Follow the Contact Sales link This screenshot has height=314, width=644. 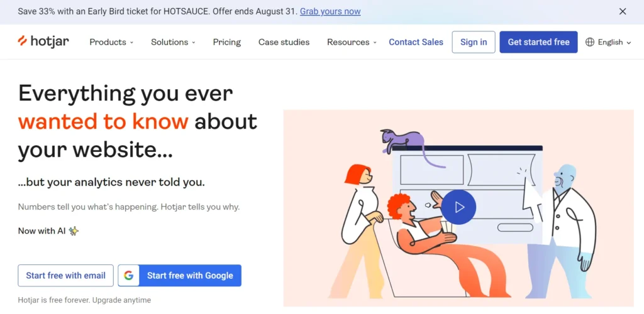[416, 42]
